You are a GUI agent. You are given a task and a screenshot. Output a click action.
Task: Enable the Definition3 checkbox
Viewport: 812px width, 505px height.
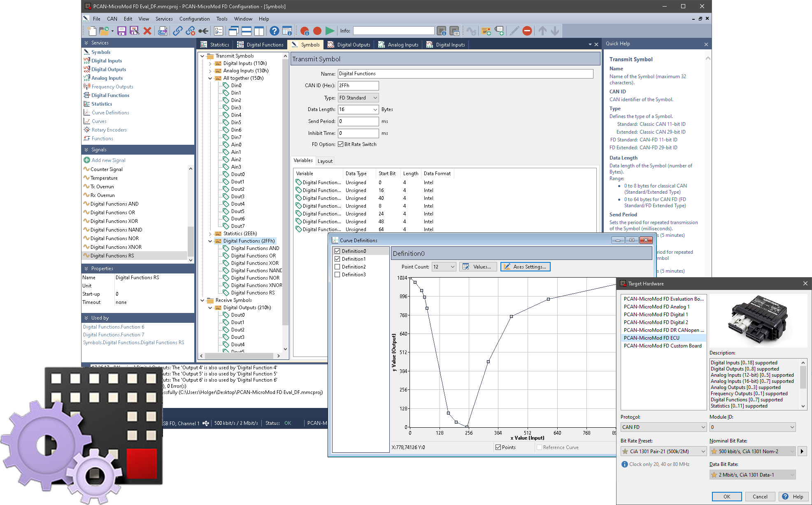337,275
